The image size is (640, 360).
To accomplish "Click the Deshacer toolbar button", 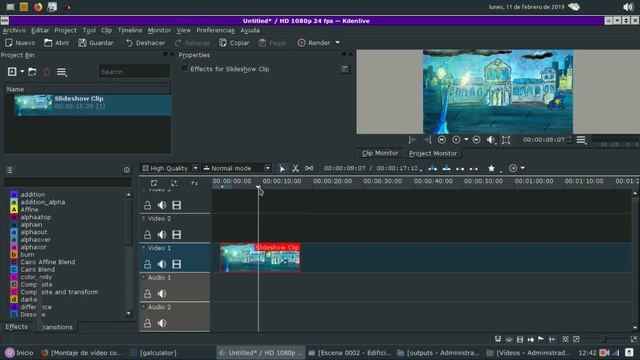I will pyautogui.click(x=145, y=42).
